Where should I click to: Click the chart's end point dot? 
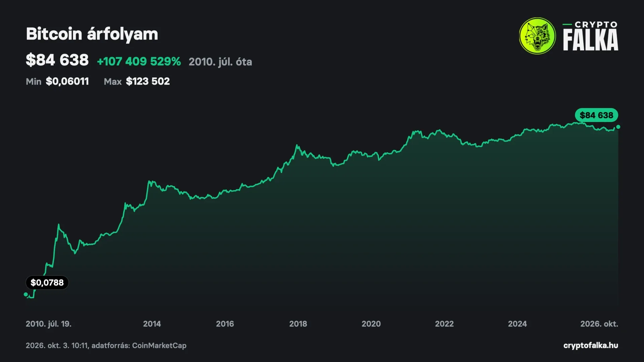(x=618, y=127)
